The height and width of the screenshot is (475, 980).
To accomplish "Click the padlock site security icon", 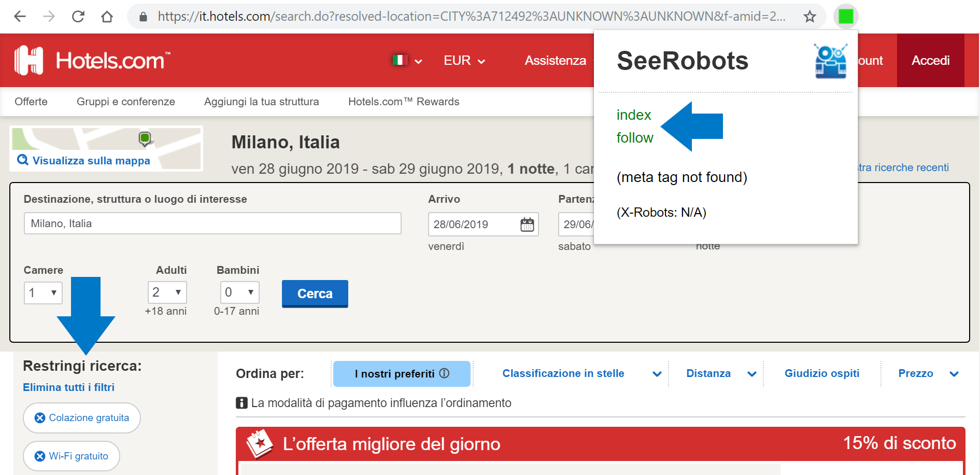I will (x=143, y=17).
